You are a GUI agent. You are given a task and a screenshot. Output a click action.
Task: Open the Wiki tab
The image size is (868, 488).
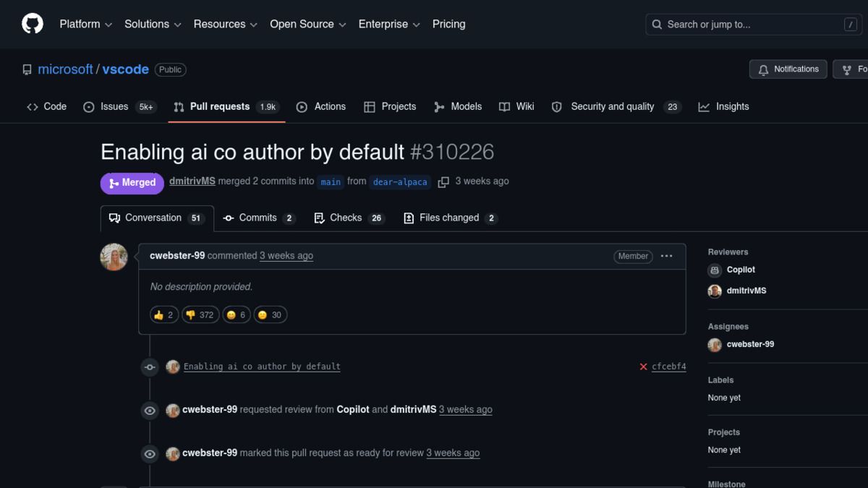pyautogui.click(x=516, y=106)
